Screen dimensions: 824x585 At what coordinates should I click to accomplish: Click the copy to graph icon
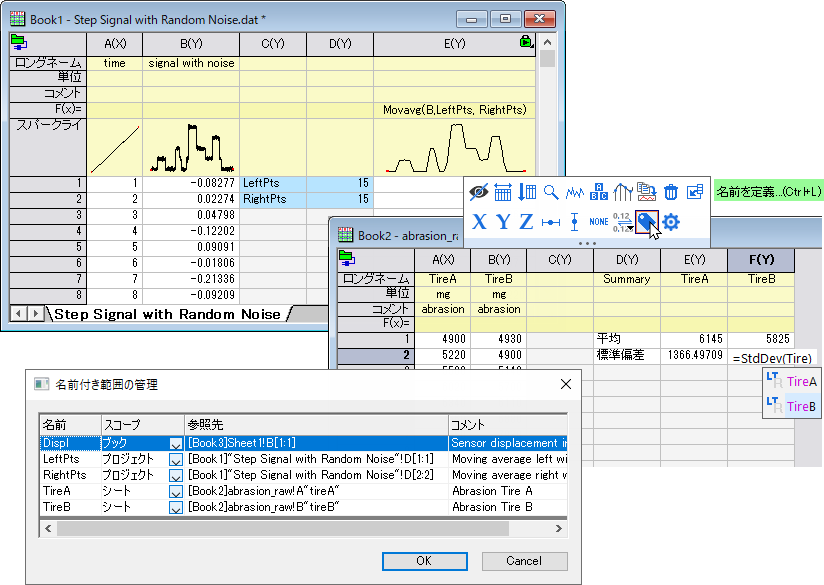(x=646, y=192)
